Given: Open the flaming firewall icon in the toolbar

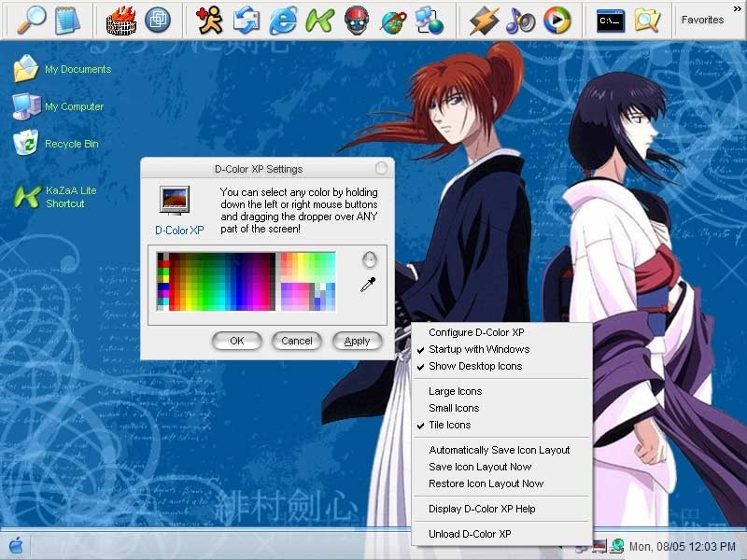Looking at the screenshot, I should click(121, 20).
